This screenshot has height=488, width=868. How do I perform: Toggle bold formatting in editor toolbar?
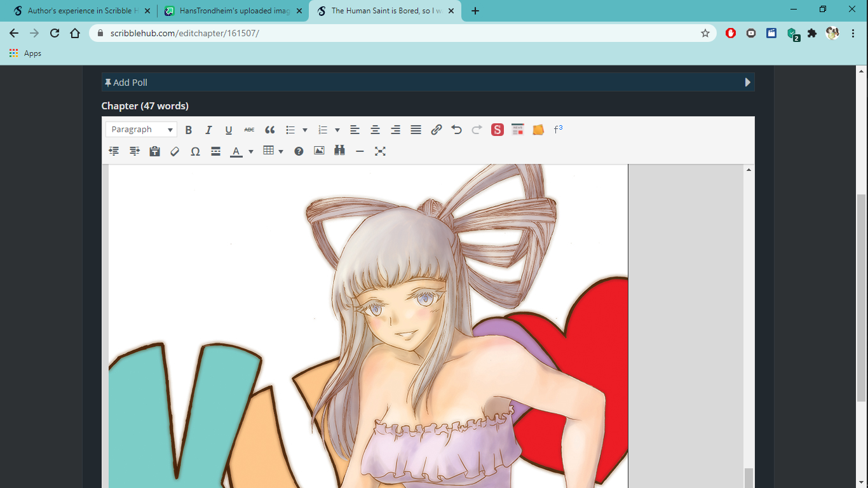click(189, 130)
